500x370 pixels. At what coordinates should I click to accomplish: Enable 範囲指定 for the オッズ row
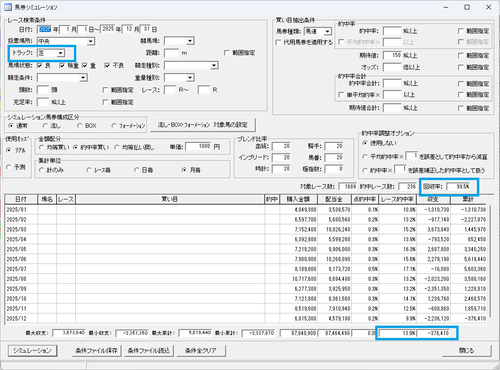point(461,67)
